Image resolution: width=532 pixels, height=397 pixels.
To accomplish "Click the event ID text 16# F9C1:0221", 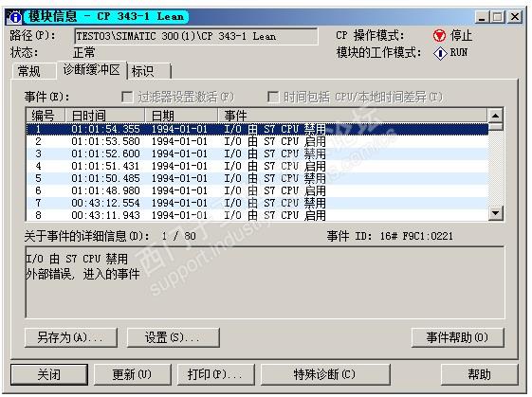I will [416, 236].
